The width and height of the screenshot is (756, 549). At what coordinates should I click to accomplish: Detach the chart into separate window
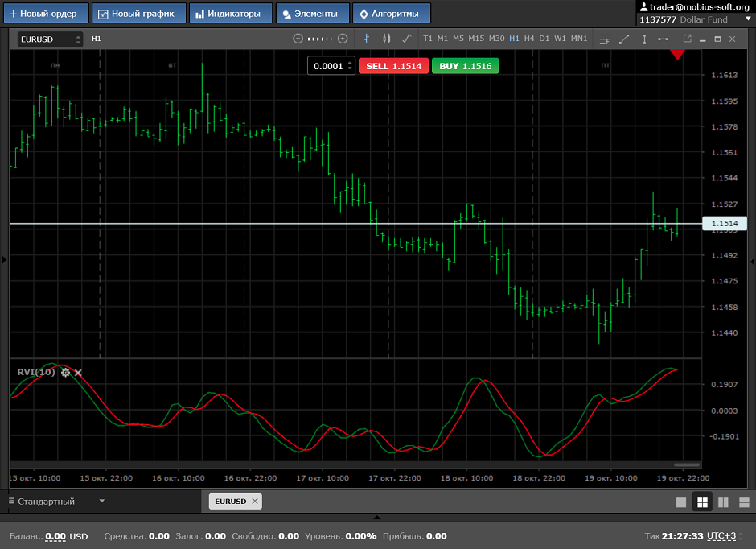click(x=688, y=39)
